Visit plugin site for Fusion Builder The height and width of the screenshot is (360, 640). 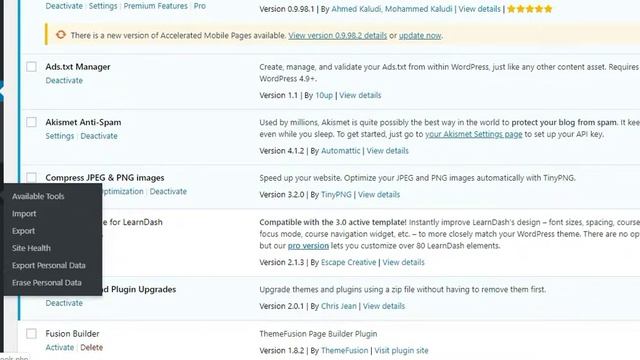401,350
